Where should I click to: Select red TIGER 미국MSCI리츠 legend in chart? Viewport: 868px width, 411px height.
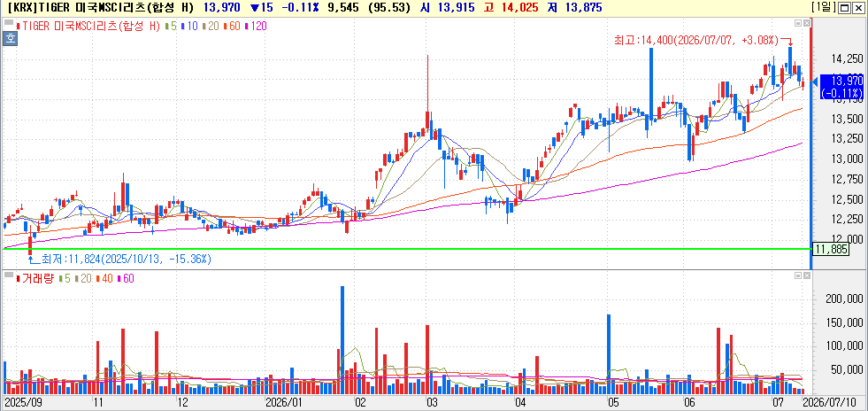[x=88, y=26]
